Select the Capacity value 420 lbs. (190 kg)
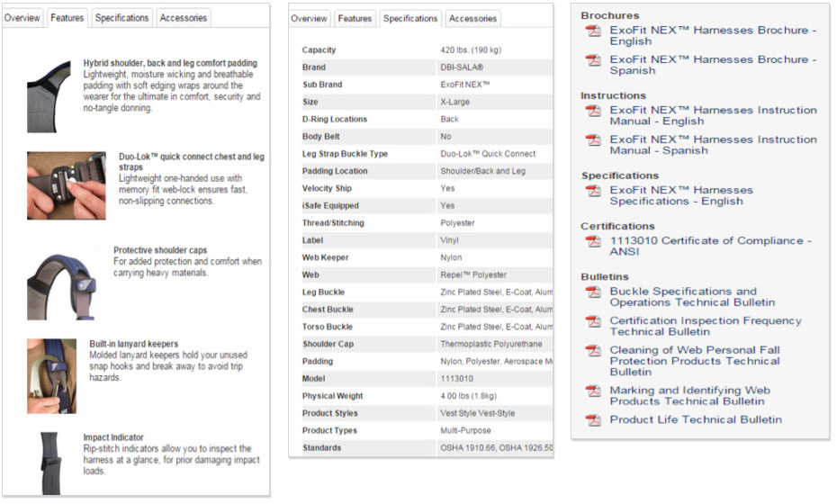Screen dimensions: 837x504 pos(471,49)
